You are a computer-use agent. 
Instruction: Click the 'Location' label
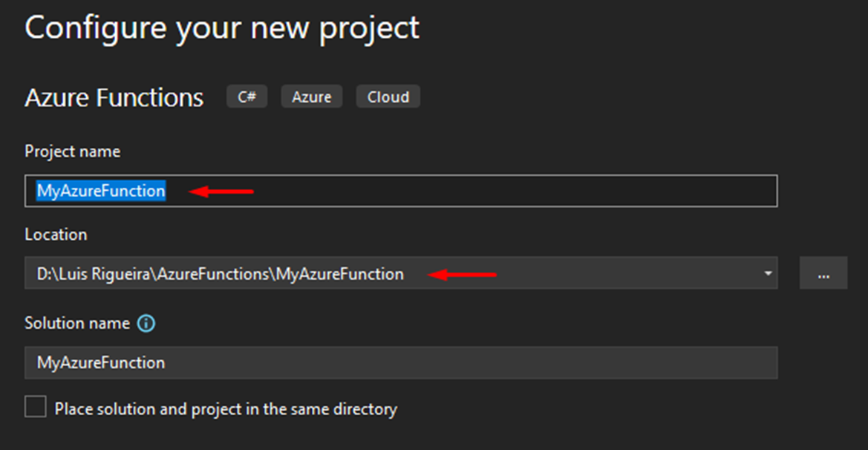click(56, 235)
